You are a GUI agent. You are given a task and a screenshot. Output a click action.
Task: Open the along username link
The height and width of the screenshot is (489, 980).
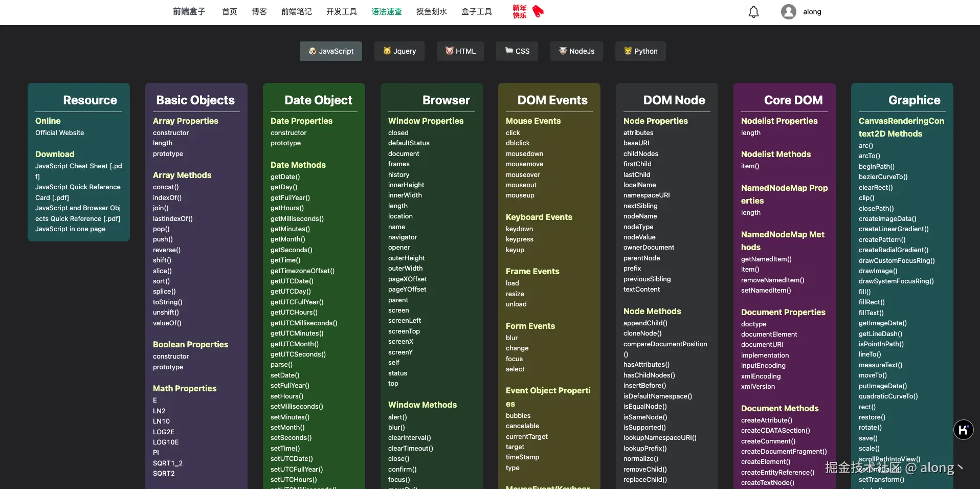(x=812, y=12)
